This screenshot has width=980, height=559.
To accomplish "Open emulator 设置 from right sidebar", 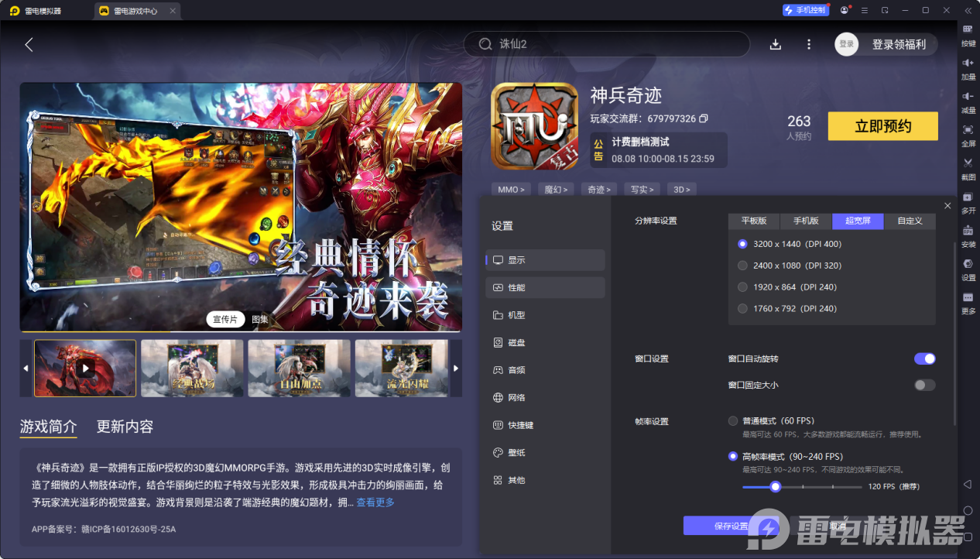I will click(x=968, y=268).
